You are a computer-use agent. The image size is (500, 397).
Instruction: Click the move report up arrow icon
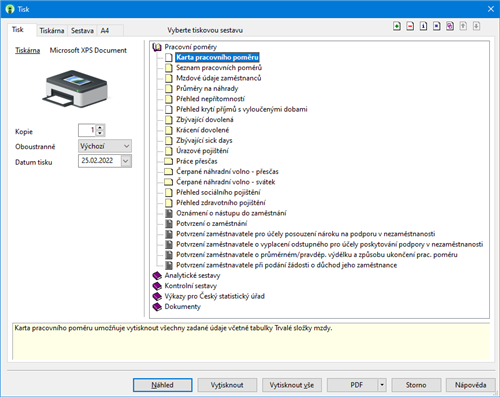coord(463,26)
